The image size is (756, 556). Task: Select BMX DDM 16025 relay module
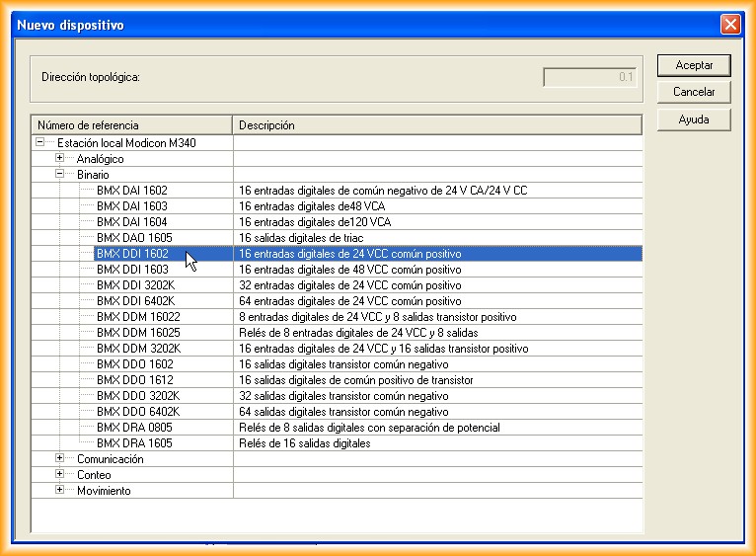pyautogui.click(x=138, y=332)
